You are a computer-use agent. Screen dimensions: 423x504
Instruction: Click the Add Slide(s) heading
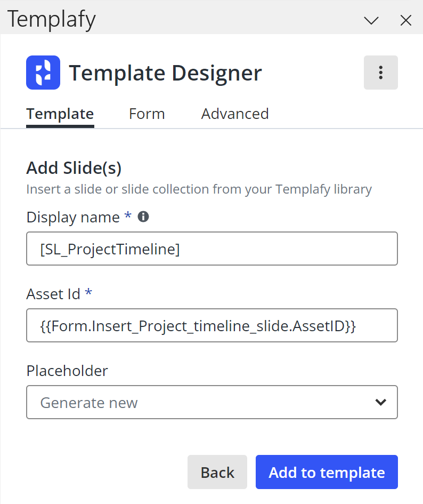pos(74,168)
